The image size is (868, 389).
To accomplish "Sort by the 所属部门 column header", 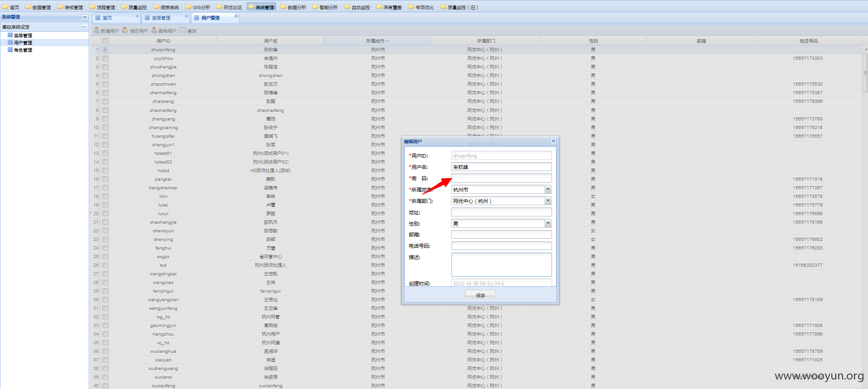I will coord(485,41).
